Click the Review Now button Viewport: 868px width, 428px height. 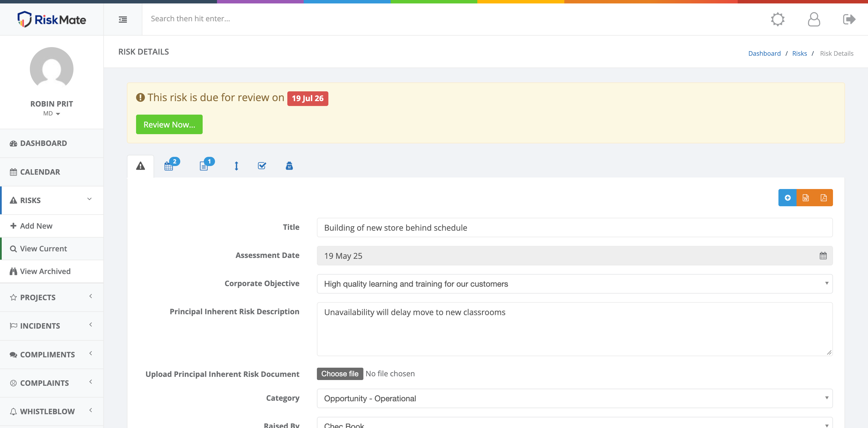(169, 124)
